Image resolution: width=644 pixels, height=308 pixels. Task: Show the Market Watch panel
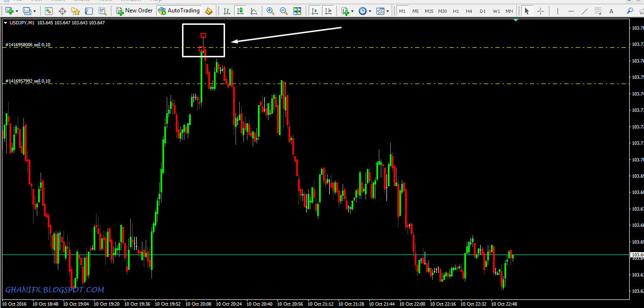pyautogui.click(x=49, y=11)
